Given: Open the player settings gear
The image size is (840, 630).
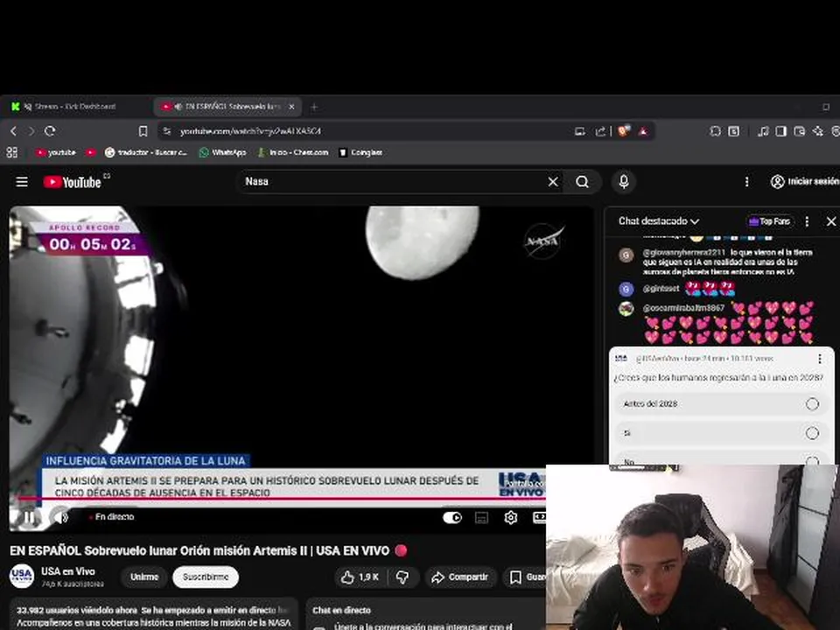Looking at the screenshot, I should pos(510,517).
